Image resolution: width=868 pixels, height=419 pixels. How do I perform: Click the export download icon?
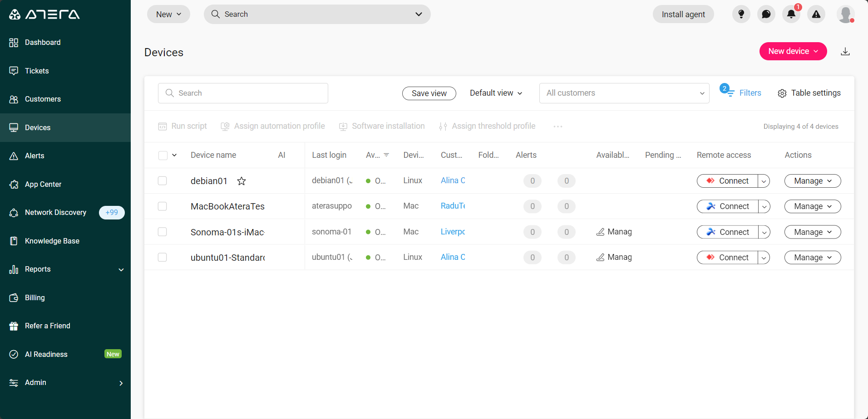(x=845, y=51)
